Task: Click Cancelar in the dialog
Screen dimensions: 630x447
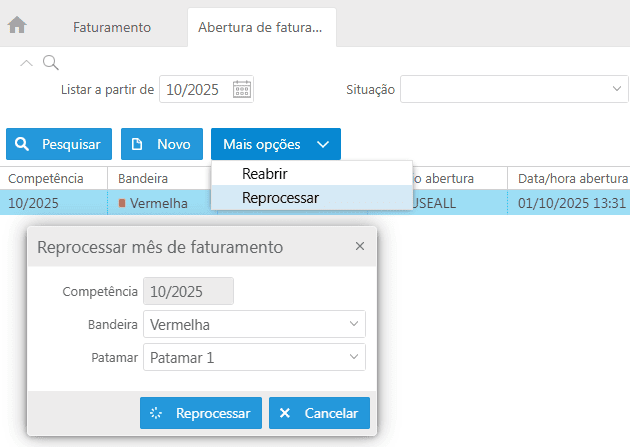Action: pos(320,413)
